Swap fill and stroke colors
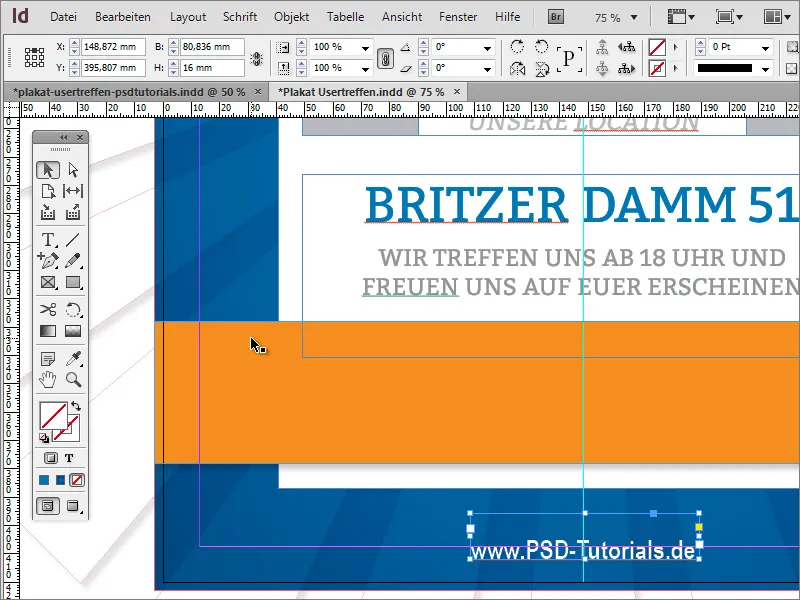Viewport: 800px width, 600px height. (x=76, y=406)
